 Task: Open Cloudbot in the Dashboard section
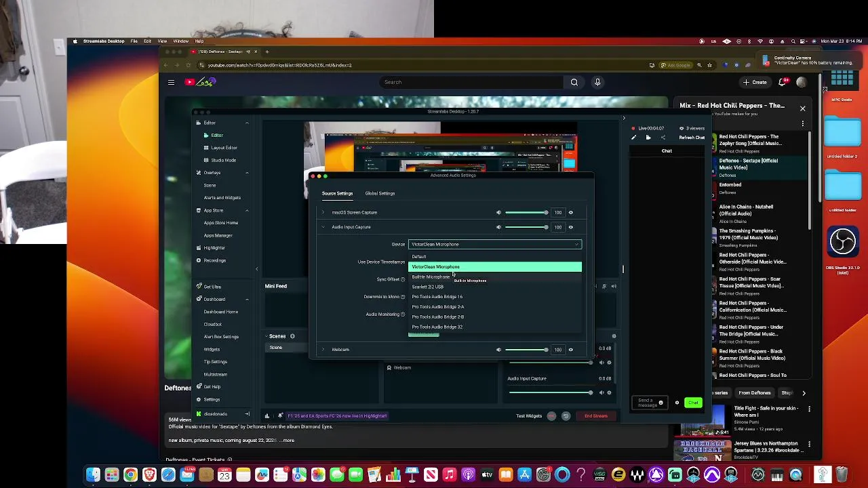tap(213, 324)
